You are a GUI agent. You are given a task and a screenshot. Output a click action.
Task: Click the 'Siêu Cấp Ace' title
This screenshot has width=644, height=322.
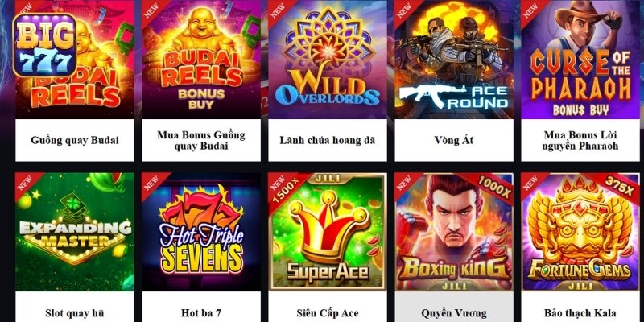click(328, 313)
